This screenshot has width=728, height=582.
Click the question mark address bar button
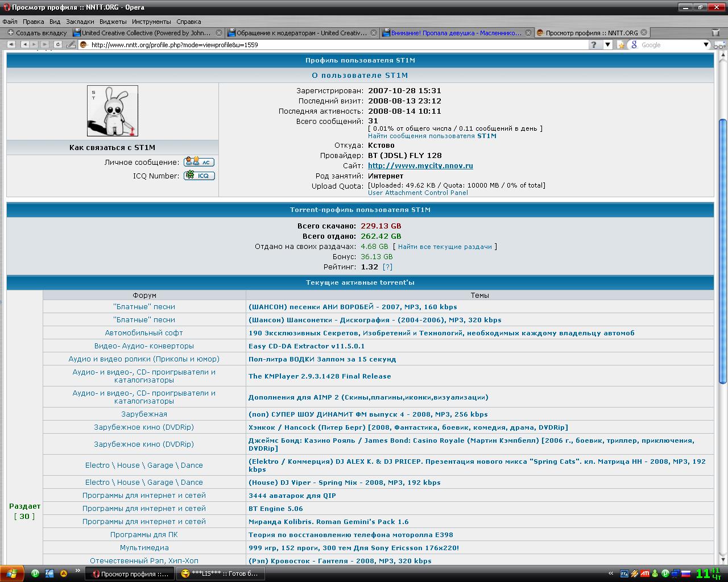tap(594, 44)
